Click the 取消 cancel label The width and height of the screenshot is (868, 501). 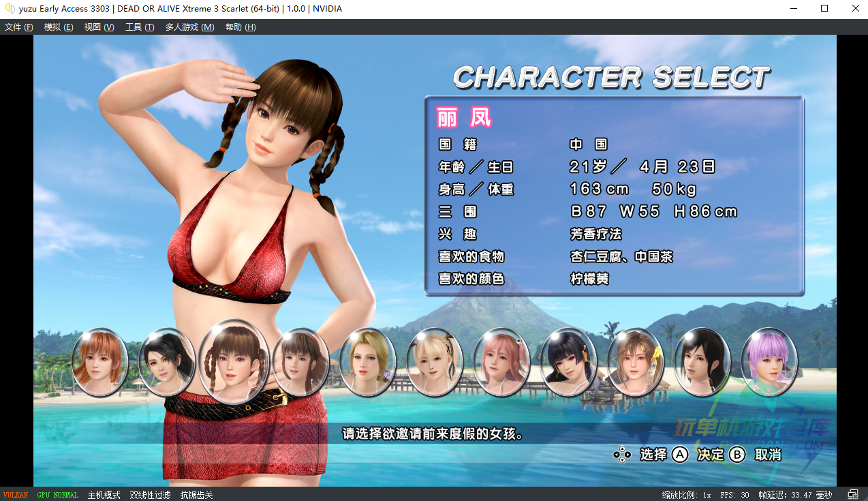(768, 455)
